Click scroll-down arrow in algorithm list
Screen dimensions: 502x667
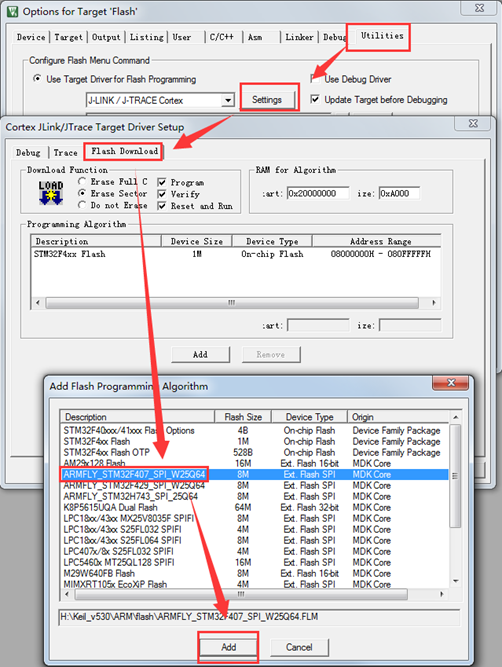(455, 581)
